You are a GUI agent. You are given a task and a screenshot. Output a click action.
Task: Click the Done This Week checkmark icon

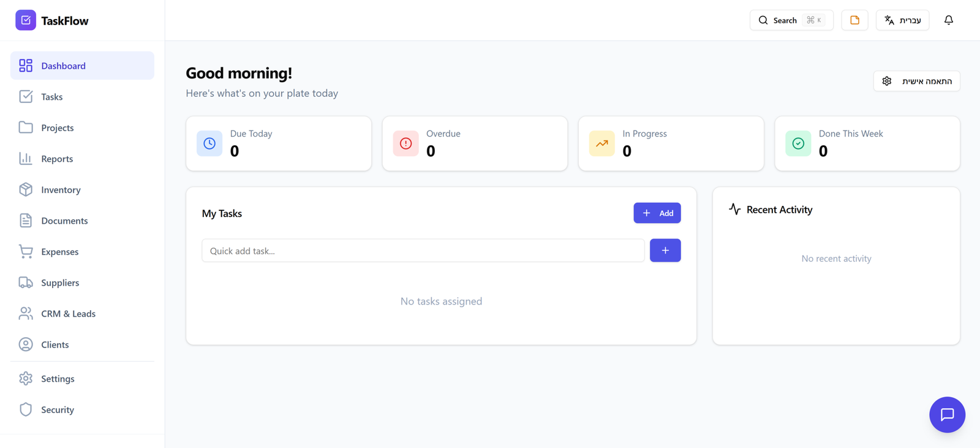[x=798, y=143]
